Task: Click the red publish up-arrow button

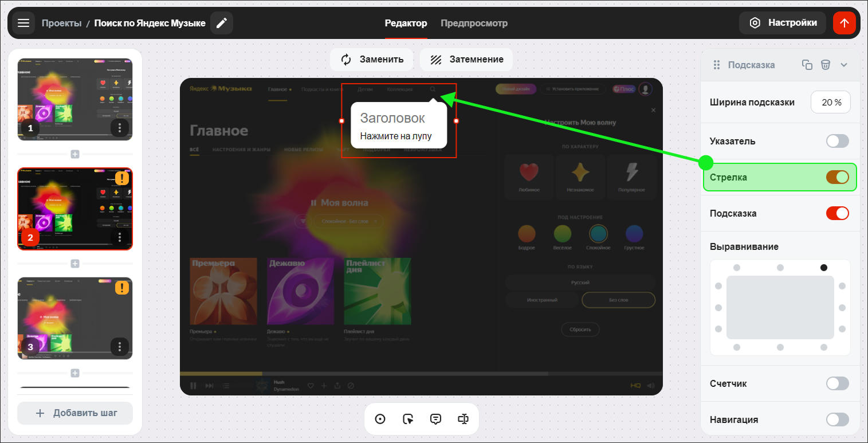Action: tap(844, 23)
